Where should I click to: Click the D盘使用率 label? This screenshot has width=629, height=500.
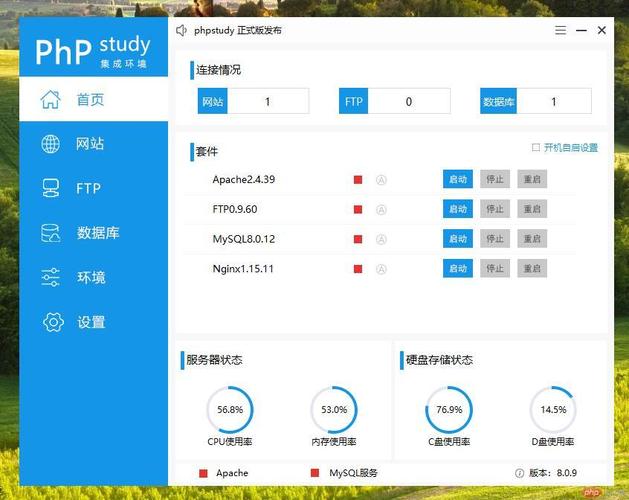(x=553, y=442)
